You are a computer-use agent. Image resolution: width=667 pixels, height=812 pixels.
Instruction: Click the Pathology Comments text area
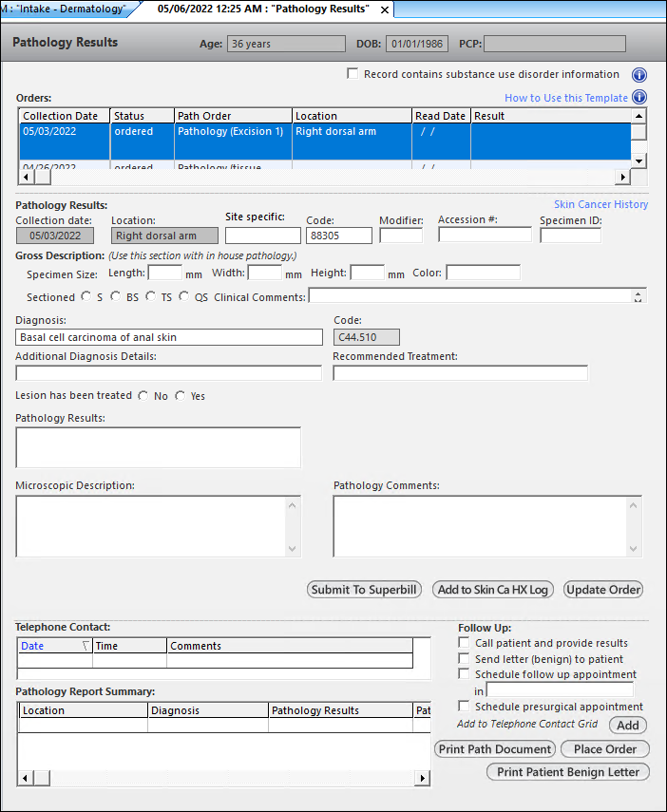pyautogui.click(x=487, y=526)
